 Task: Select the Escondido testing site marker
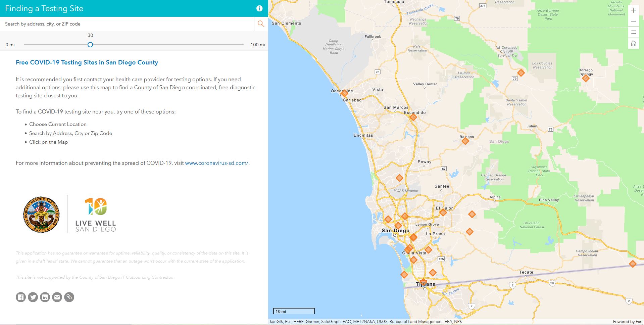tap(413, 117)
